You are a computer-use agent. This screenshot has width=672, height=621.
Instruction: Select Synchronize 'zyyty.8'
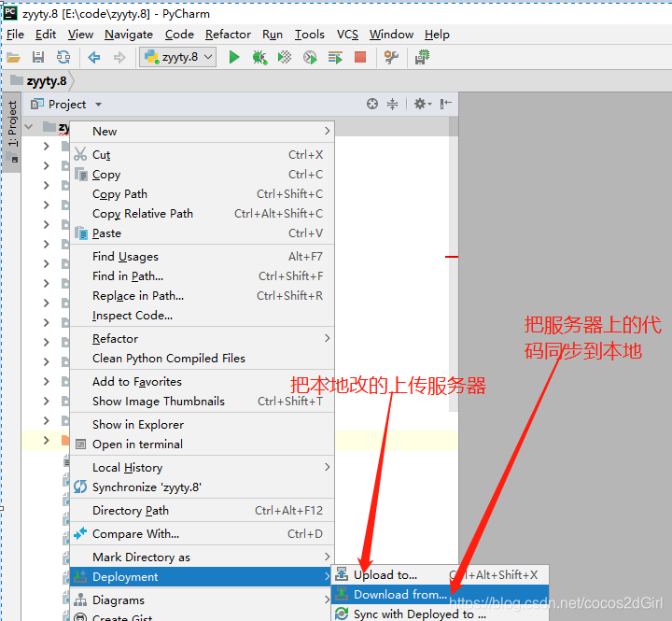coord(202,487)
